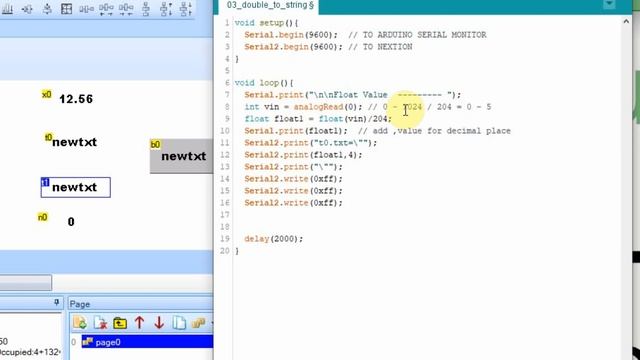Click the vertical spacing equalize icon

pos(146,9)
